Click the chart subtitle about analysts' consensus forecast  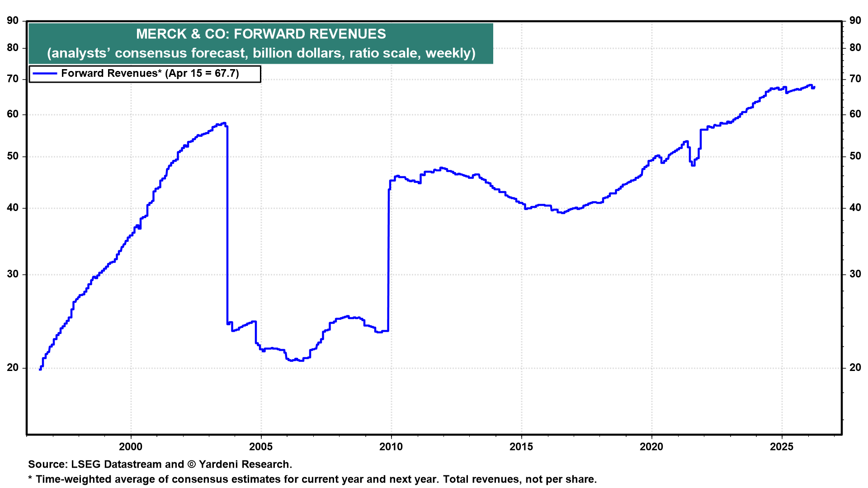[x=261, y=53]
